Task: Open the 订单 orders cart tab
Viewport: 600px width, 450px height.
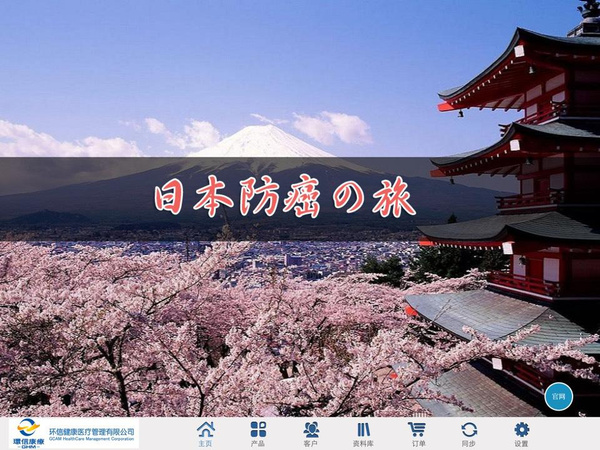Action: click(417, 434)
